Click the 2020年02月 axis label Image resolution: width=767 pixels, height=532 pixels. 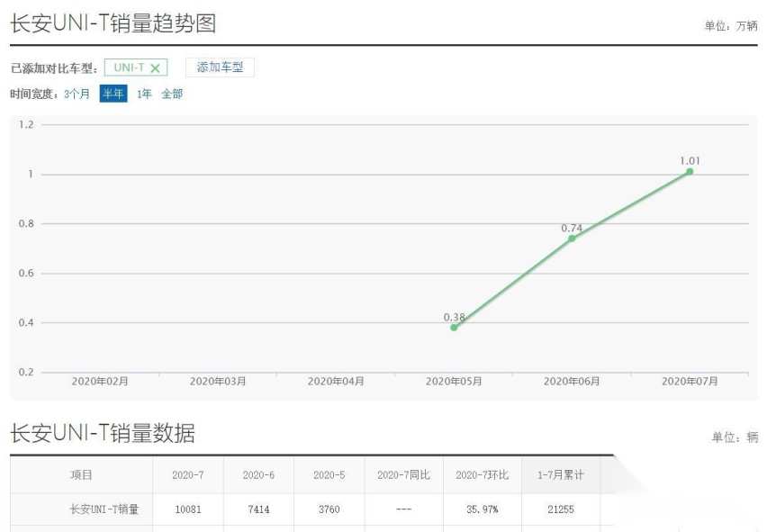100,382
